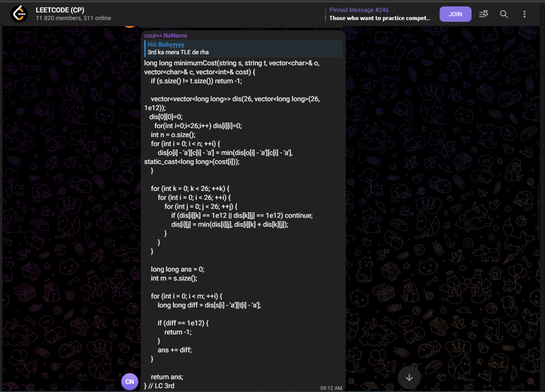Click the LeetCode group logo avatar
Image resolution: width=545 pixels, height=392 pixels.
[20, 14]
